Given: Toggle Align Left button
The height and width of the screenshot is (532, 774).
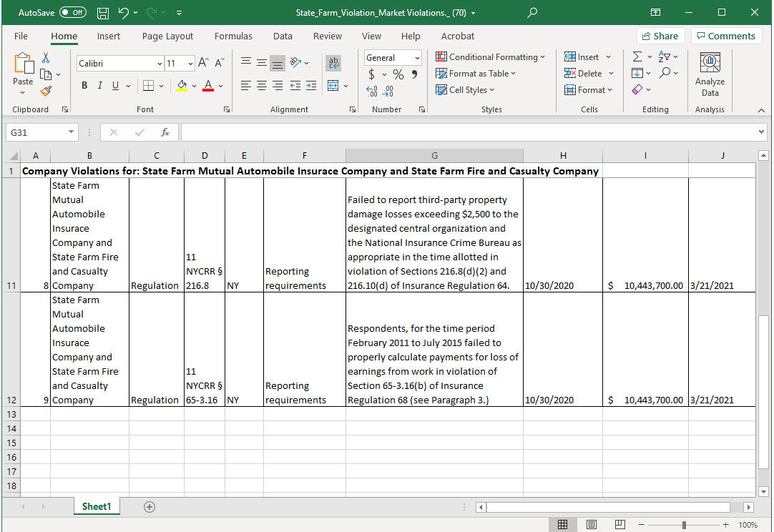Looking at the screenshot, I should 246,85.
